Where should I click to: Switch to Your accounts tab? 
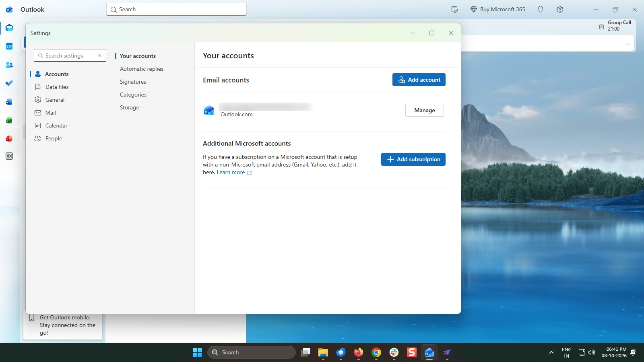(138, 56)
